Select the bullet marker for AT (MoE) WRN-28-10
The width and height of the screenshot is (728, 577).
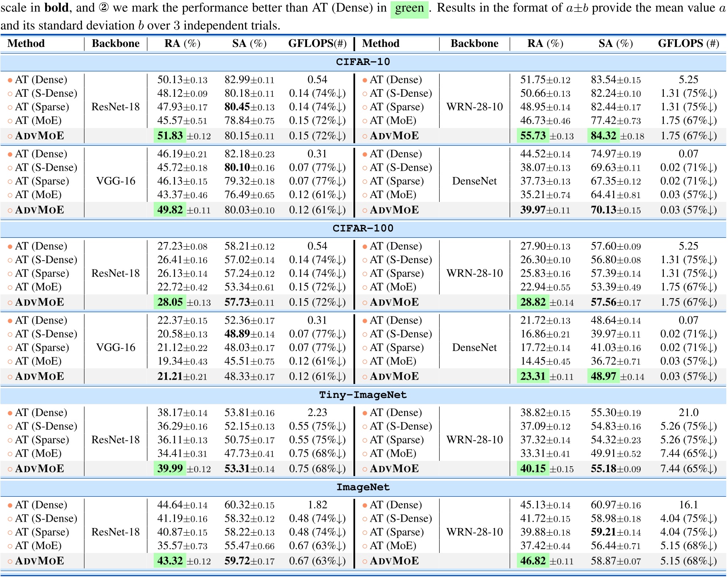pos(364,120)
